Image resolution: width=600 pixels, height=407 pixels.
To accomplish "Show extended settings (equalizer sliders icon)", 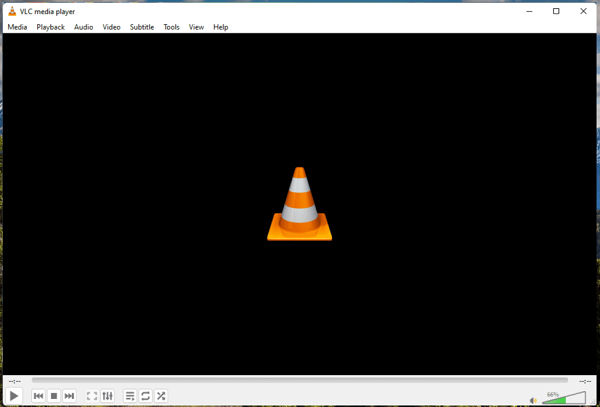I will tap(108, 396).
